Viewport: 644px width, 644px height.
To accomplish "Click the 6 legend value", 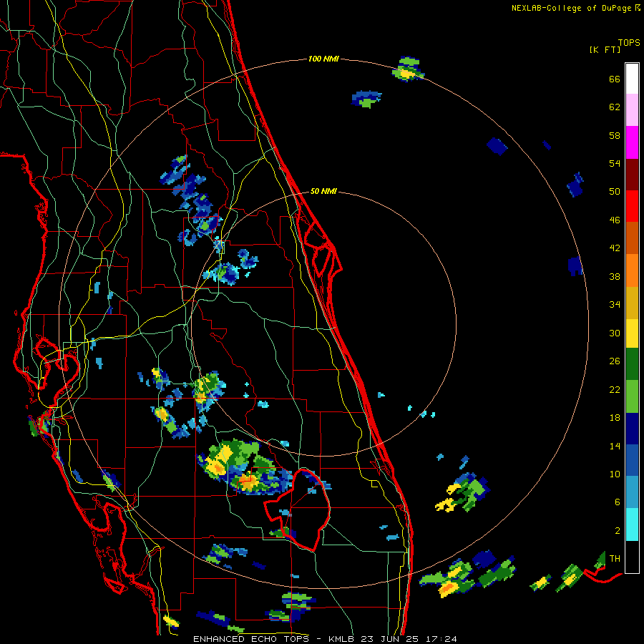I will (x=618, y=502).
